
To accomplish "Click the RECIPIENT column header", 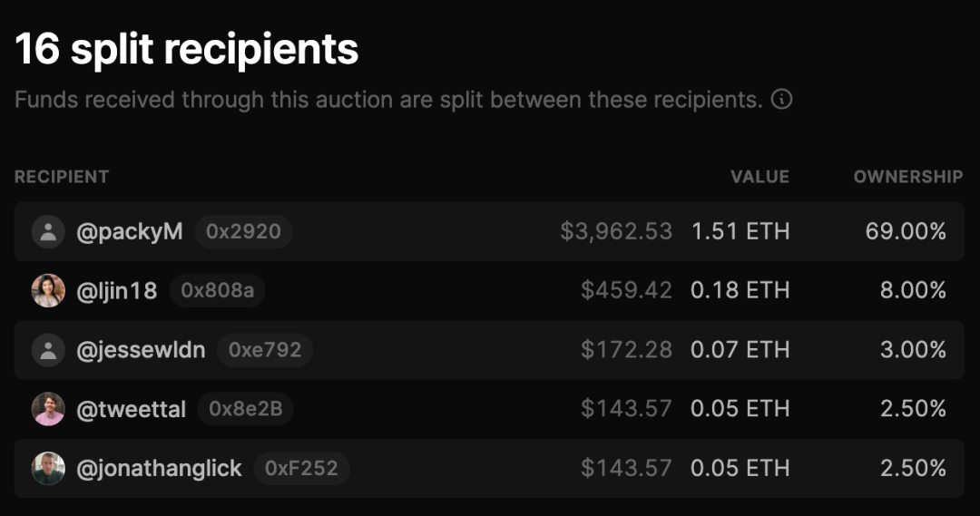I will click(62, 177).
